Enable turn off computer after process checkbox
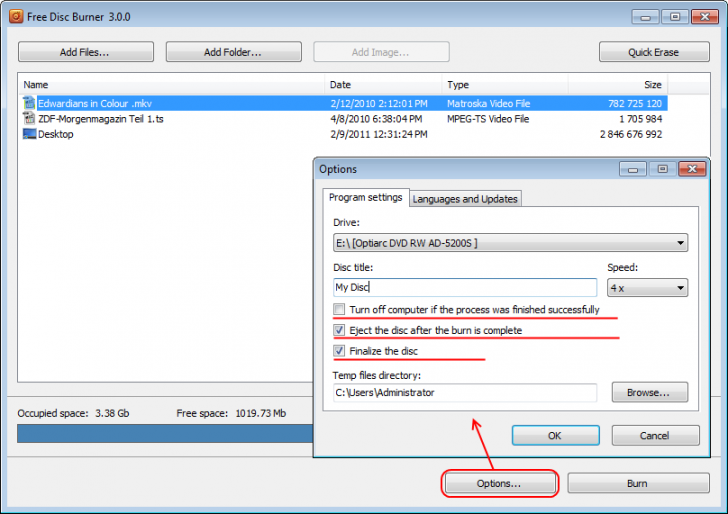 point(339,309)
